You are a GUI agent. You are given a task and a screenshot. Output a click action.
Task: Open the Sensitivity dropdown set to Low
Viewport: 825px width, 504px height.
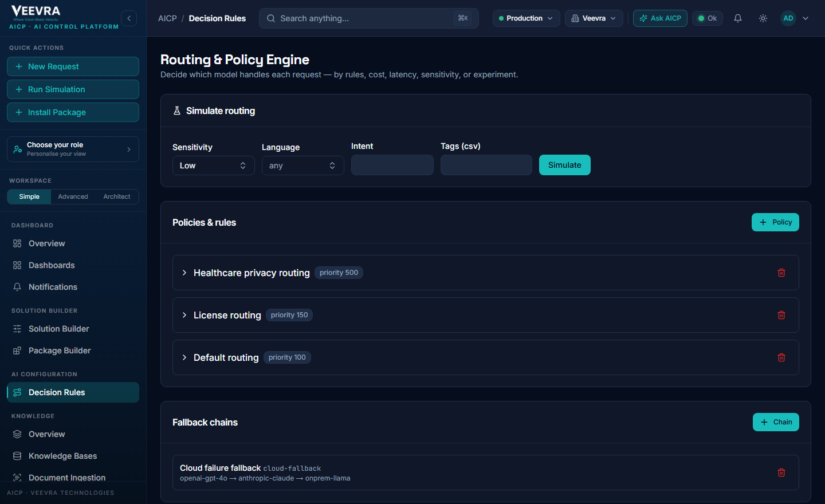point(214,166)
